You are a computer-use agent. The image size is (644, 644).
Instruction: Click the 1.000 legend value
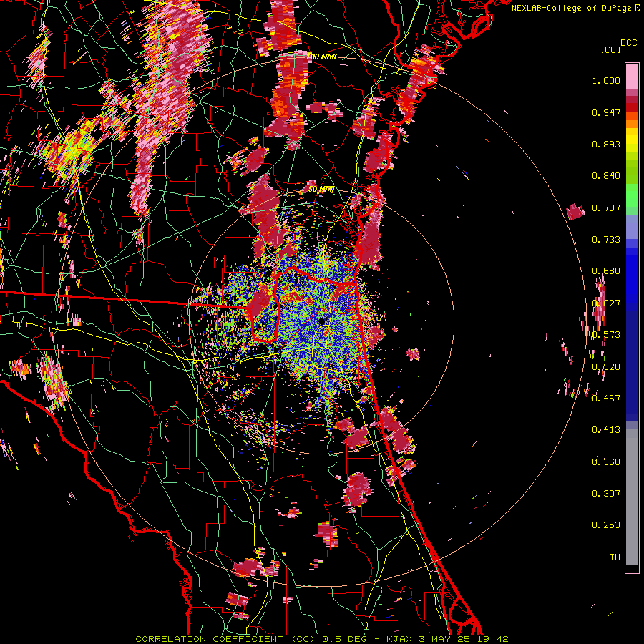point(606,80)
